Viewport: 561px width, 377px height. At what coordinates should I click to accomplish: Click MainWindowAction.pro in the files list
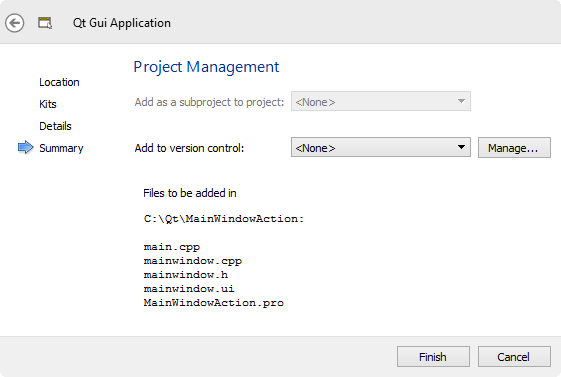point(214,303)
